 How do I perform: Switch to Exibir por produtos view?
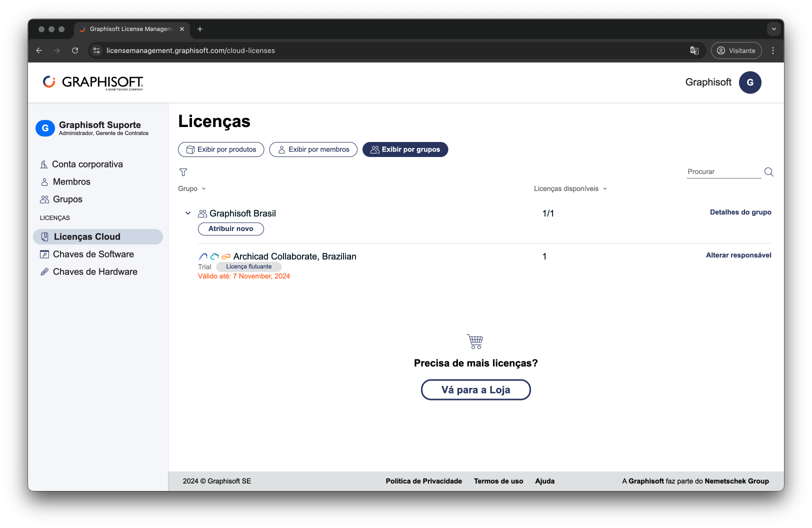click(221, 149)
